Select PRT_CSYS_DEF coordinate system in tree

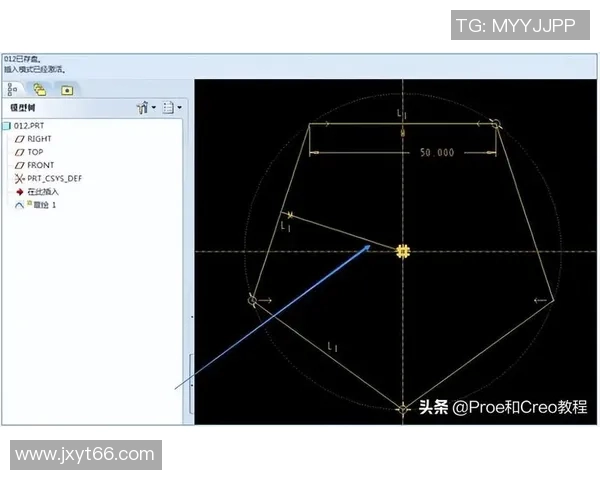point(48,178)
